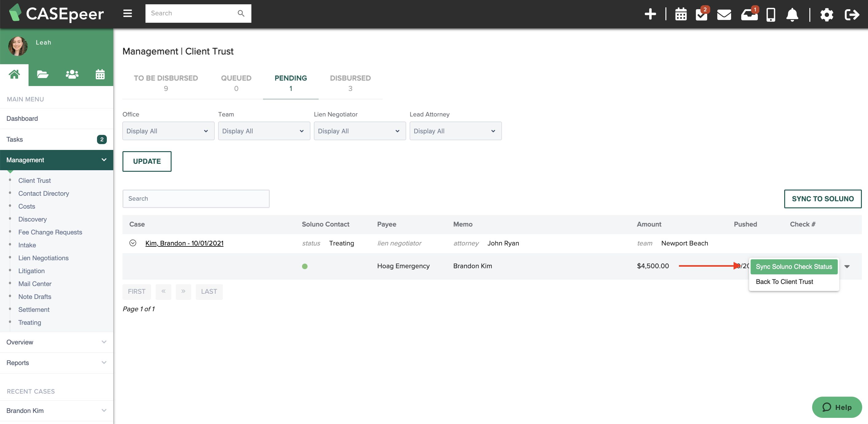Open Costs submenu item

pyautogui.click(x=27, y=206)
